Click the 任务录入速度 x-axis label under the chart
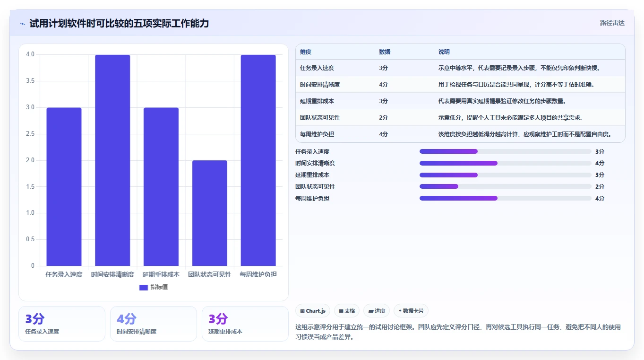Viewport: 644px width, 360px height. pos(64,274)
